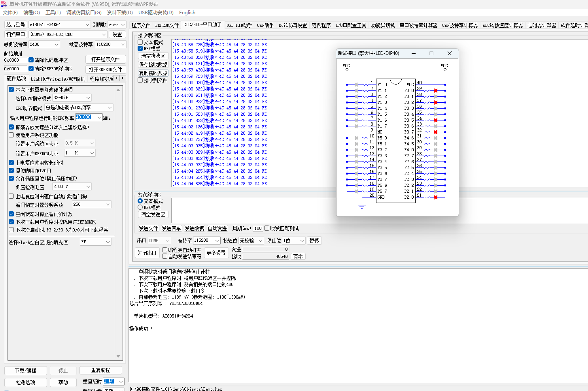Viewport: 588px width, 391px height.
Task: Open 停止位 1位 dropdown
Action: click(294, 241)
